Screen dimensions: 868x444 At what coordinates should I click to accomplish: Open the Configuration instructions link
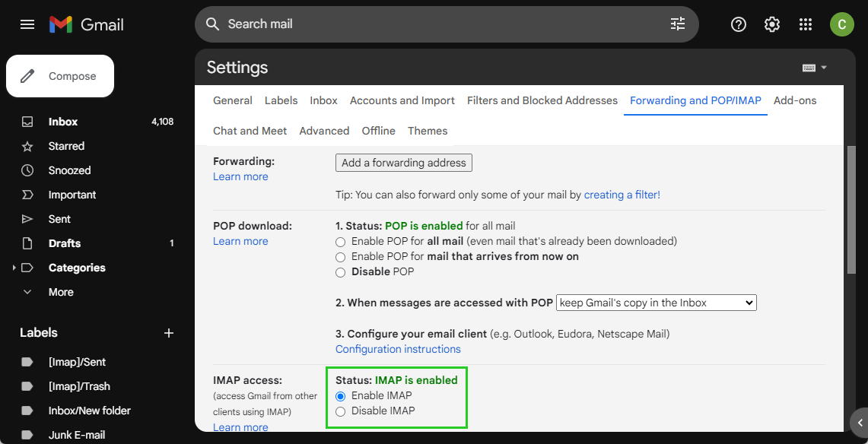[x=398, y=349]
